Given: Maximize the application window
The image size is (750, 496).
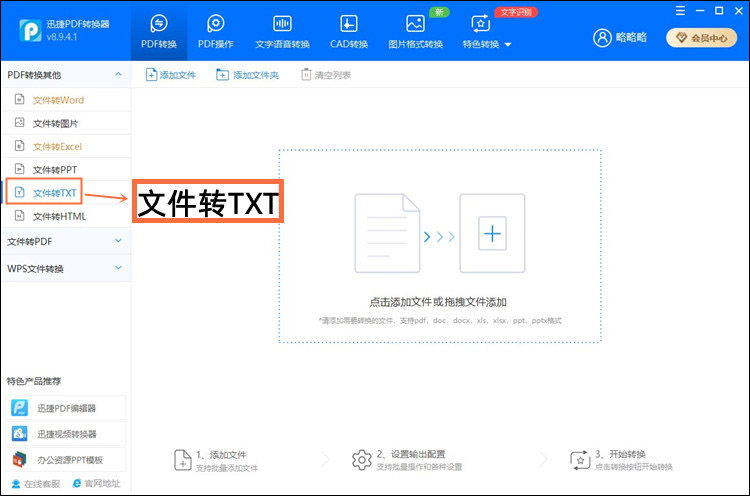Looking at the screenshot, I should click(x=719, y=11).
